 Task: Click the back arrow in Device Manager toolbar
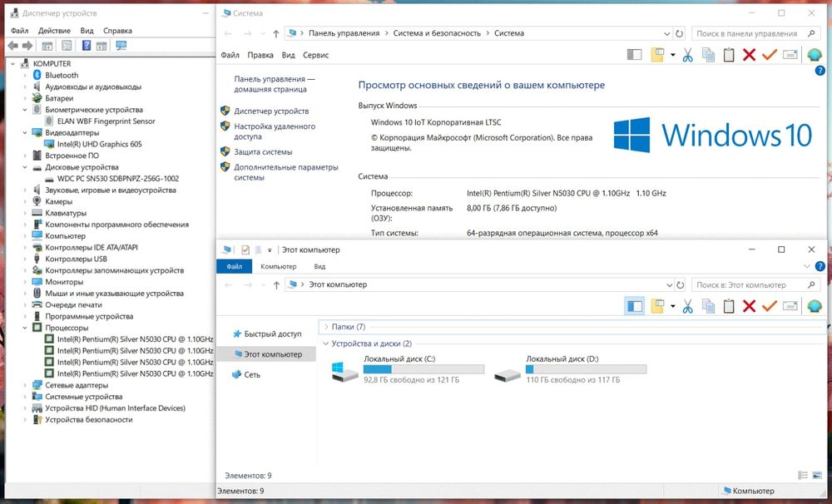click(x=12, y=46)
